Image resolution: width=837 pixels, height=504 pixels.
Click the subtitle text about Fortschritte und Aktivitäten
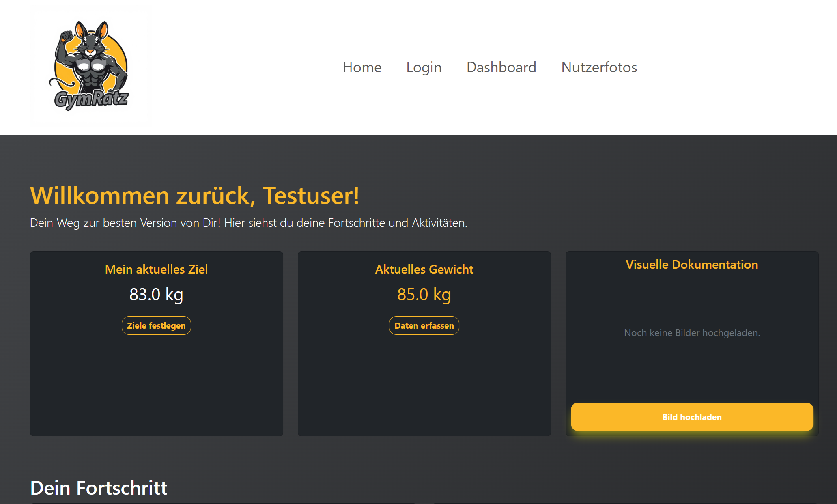click(x=248, y=223)
